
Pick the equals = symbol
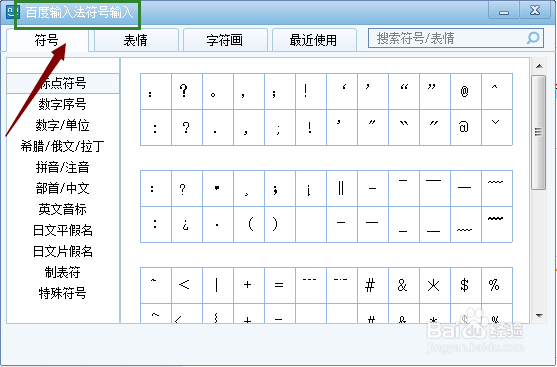pyautogui.click(x=280, y=285)
